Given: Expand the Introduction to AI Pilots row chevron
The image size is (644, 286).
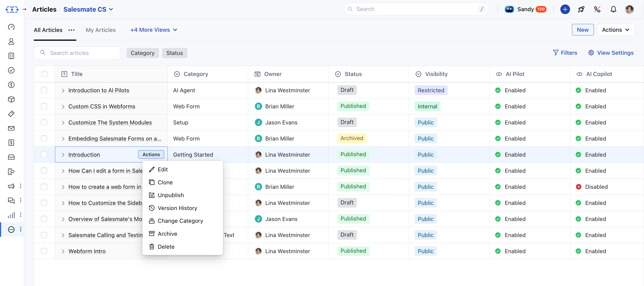Looking at the screenshot, I should [63, 90].
